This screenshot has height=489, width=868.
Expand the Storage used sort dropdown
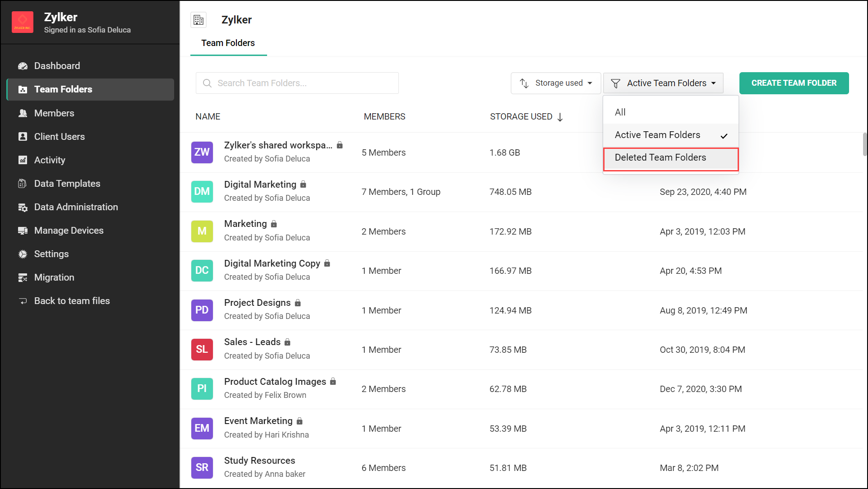555,83
